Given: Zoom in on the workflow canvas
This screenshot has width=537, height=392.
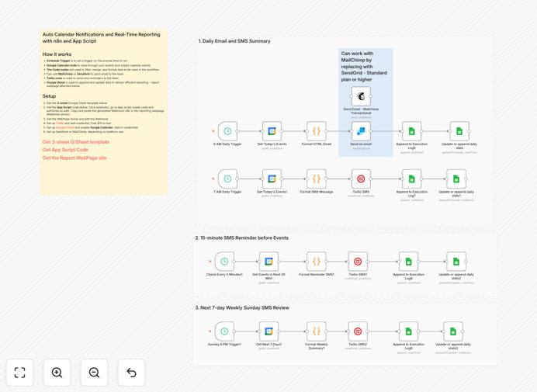Looking at the screenshot, I should 57,373.
